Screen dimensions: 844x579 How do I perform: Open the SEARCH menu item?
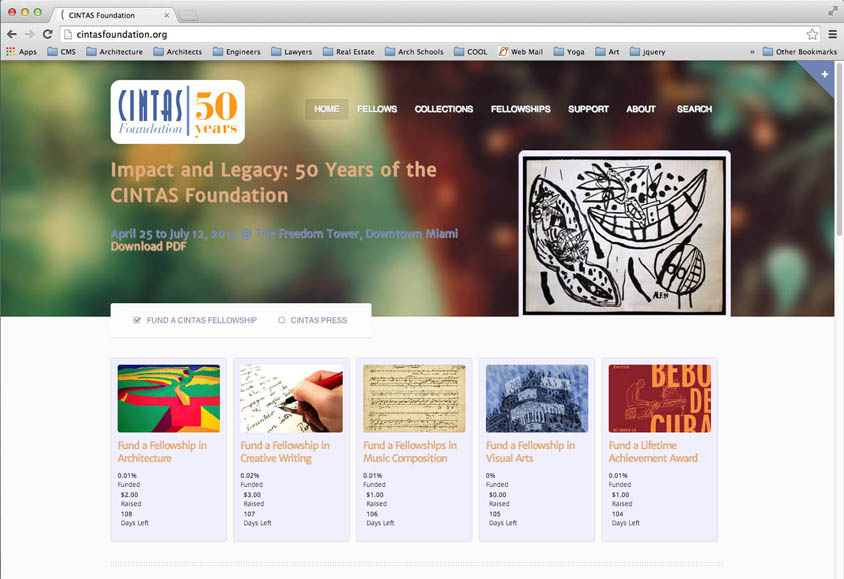pos(694,109)
